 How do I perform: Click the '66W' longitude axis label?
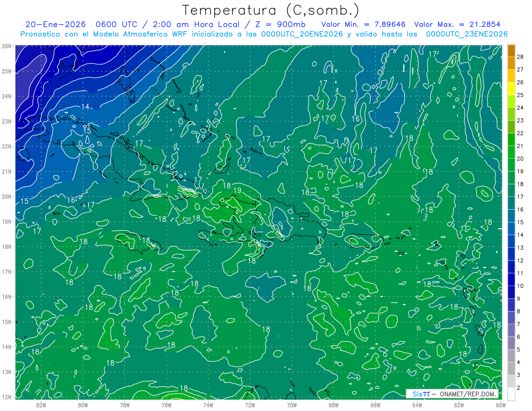pyautogui.click(x=376, y=405)
